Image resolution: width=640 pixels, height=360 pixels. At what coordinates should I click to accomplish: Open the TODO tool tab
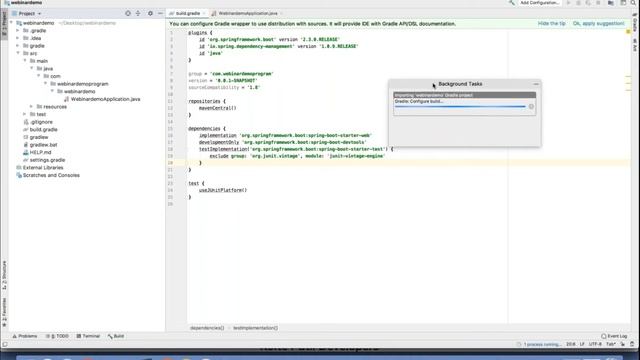click(x=57, y=336)
